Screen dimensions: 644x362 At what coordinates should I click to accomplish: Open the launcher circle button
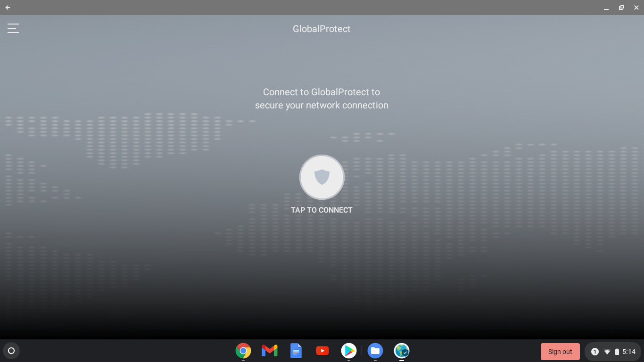tap(11, 351)
